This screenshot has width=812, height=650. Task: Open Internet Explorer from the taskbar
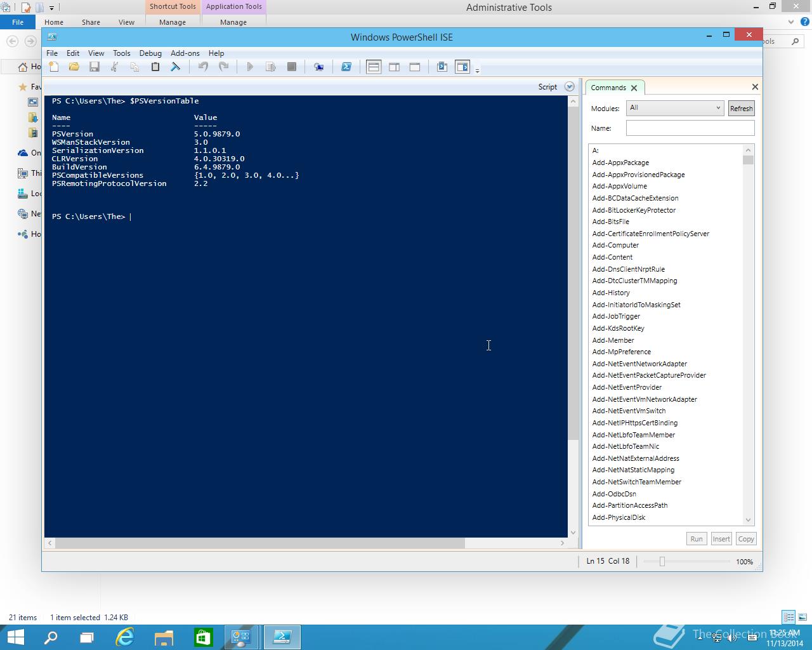(125, 637)
